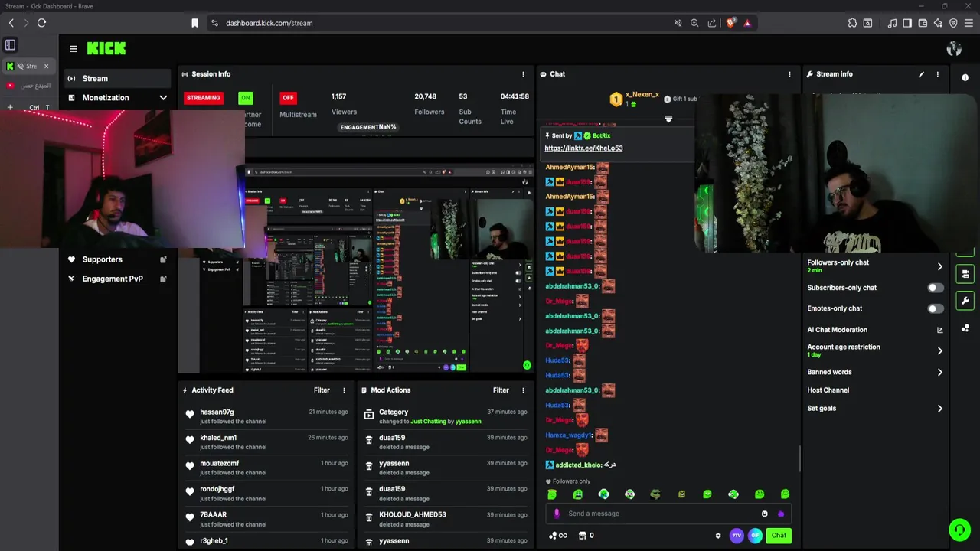Open the Brave main menu icon
Viewport: 980px width, 551px height.
[969, 23]
